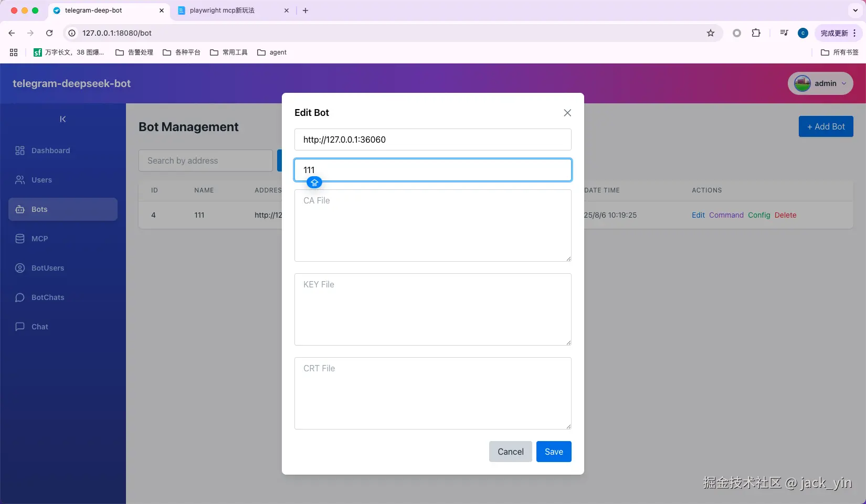866x504 pixels.
Task: Click the BotChats speech bubble icon
Action: [x=20, y=297]
